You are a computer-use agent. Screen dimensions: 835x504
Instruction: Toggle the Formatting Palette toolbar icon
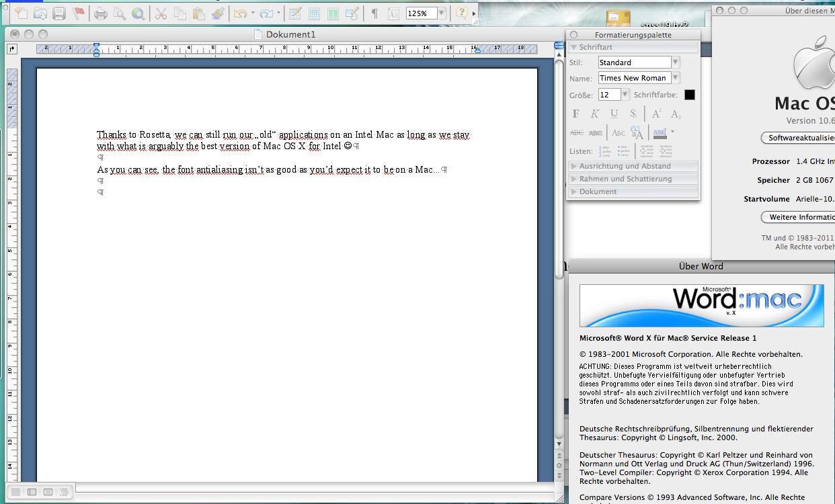[x=393, y=13]
